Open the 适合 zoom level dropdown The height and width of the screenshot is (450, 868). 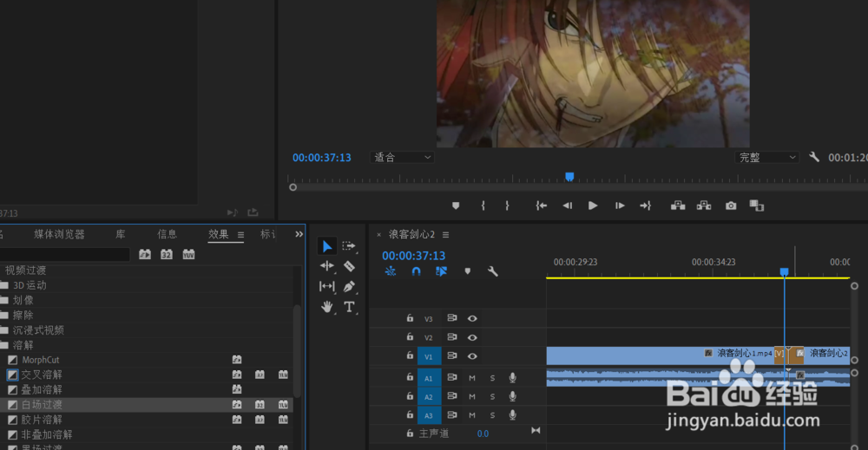pyautogui.click(x=403, y=158)
